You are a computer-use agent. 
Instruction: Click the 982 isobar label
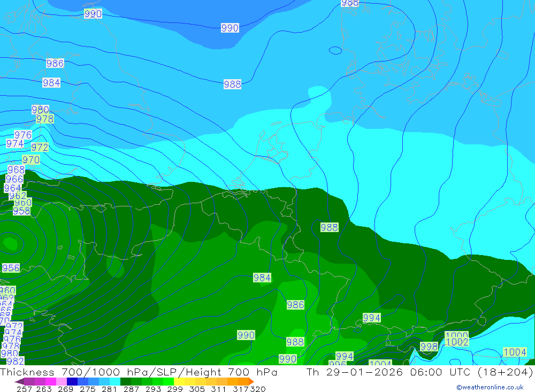pos(16,361)
